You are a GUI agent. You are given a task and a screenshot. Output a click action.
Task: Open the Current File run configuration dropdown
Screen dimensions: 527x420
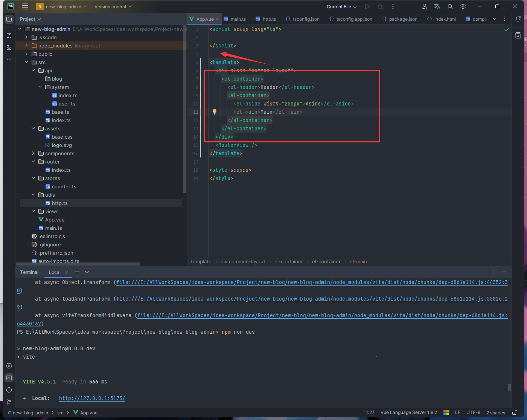pyautogui.click(x=341, y=6)
